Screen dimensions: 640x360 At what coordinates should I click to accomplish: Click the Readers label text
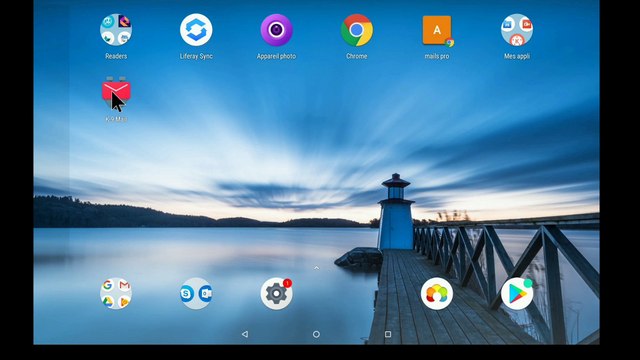pyautogui.click(x=116, y=56)
